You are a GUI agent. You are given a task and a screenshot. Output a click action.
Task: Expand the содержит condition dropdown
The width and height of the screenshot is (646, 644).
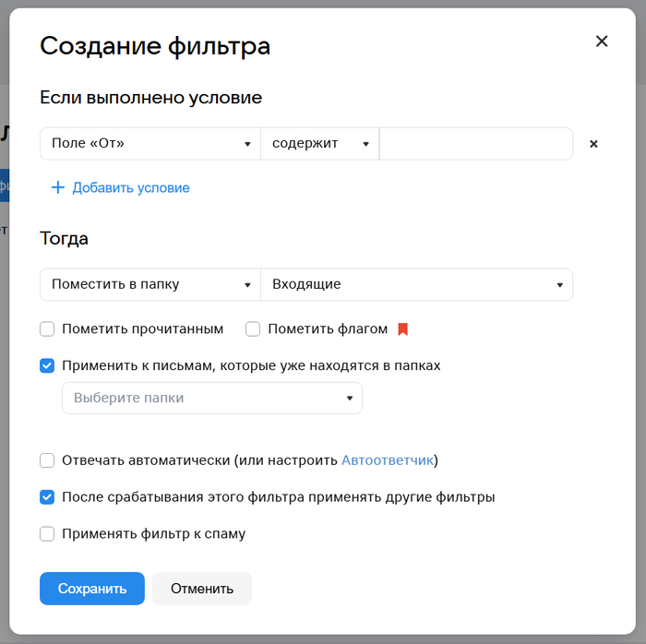click(x=319, y=144)
